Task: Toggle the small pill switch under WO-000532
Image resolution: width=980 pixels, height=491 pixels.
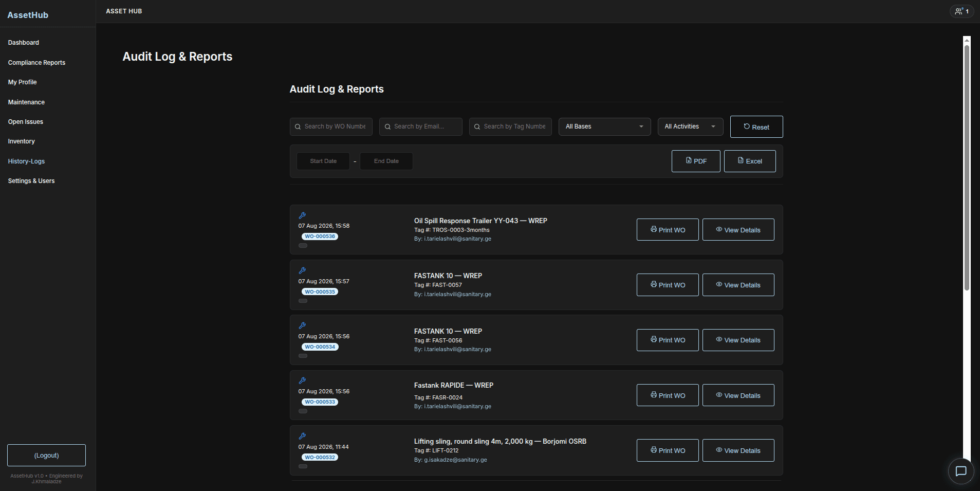Action: coord(303,466)
